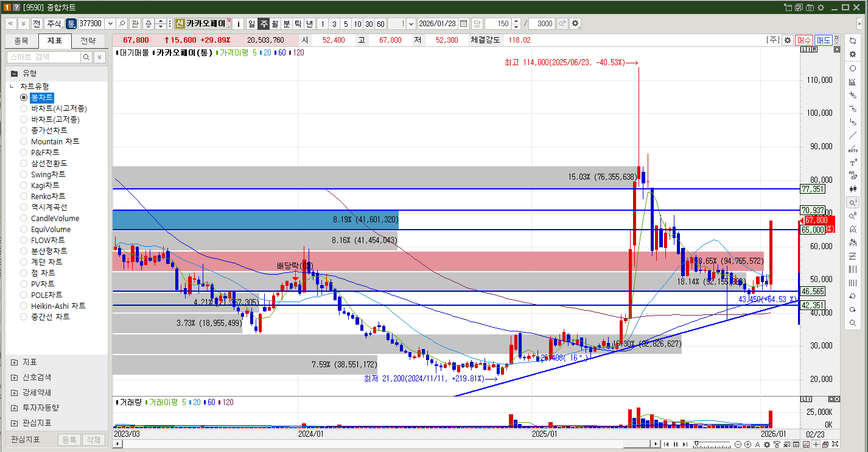Viewport: 868px width, 452px height.
Task: Expand the 관심지표 tree section
Action: coord(14,423)
